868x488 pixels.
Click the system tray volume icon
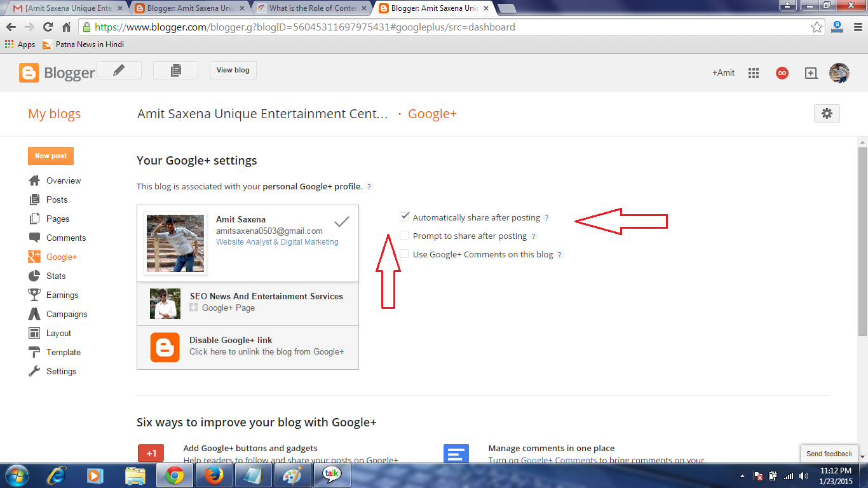(x=804, y=475)
